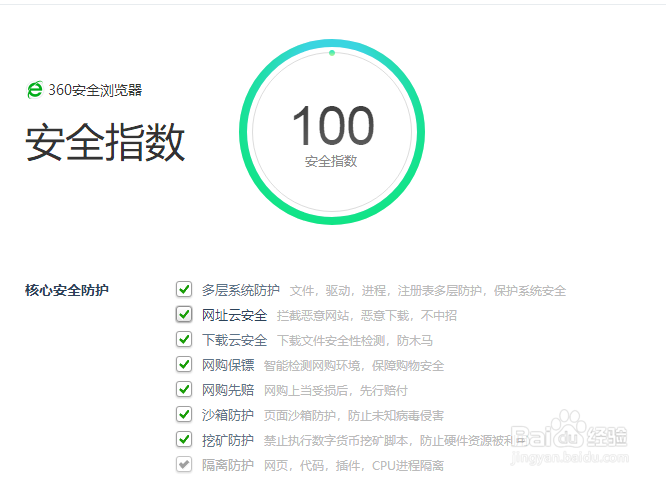Toggle the 网购先赔 checkbox
This screenshot has width=666, height=481.
click(x=184, y=389)
